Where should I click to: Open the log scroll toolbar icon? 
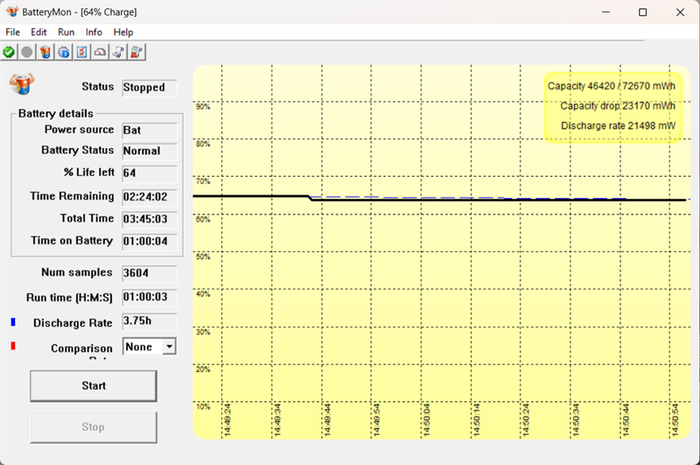[x=118, y=52]
